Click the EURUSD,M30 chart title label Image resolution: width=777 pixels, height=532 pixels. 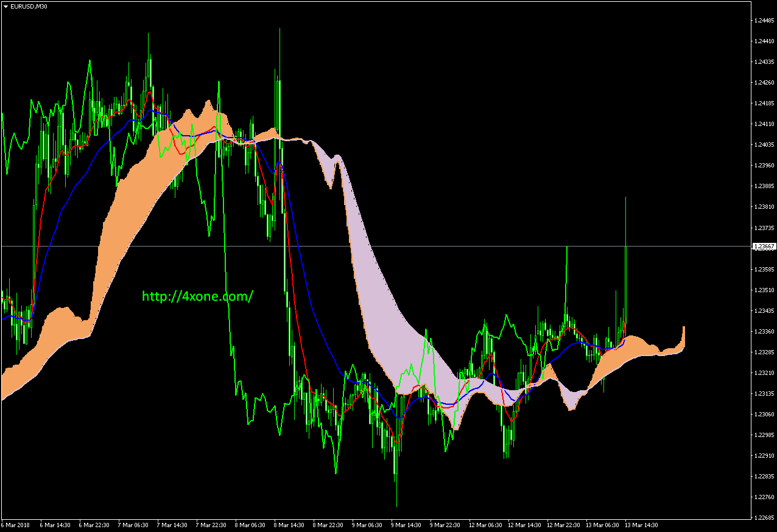(x=29, y=6)
